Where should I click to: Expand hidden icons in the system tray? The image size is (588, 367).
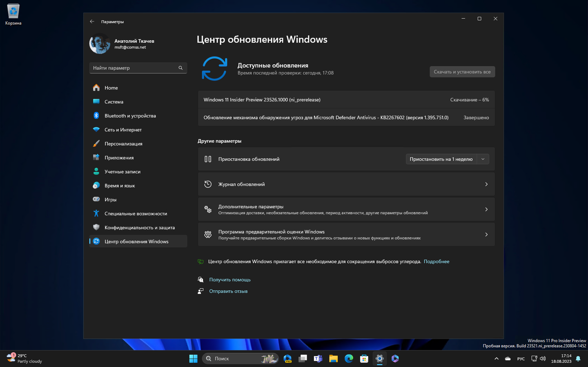[496, 358]
